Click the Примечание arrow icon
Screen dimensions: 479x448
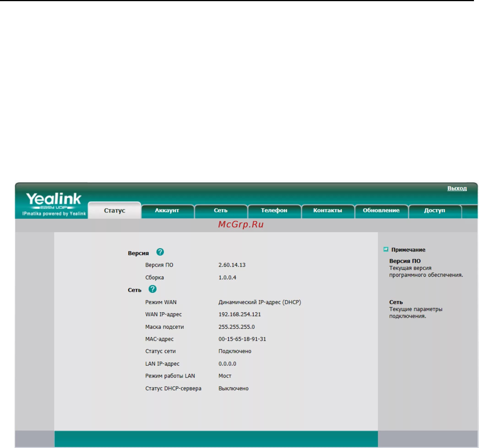coord(386,249)
